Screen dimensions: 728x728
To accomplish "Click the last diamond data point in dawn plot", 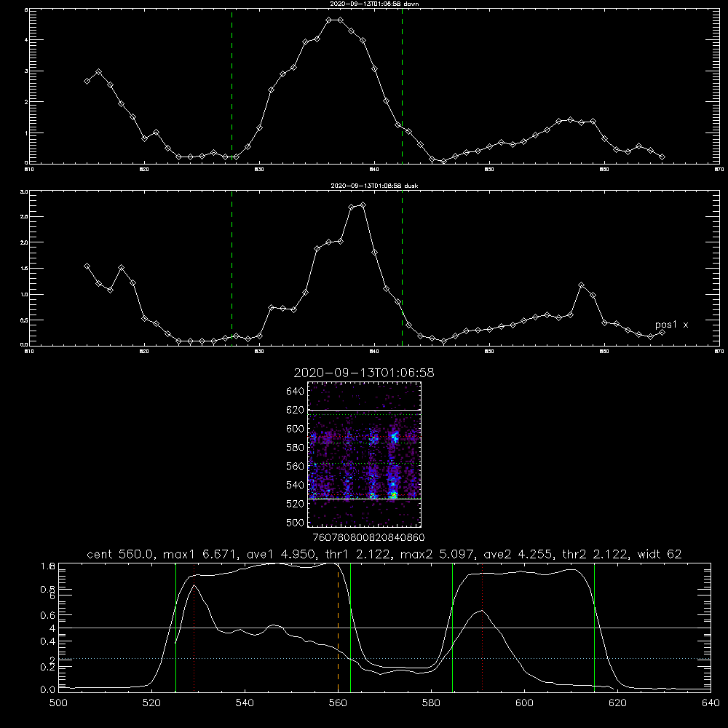I will 662,157.
